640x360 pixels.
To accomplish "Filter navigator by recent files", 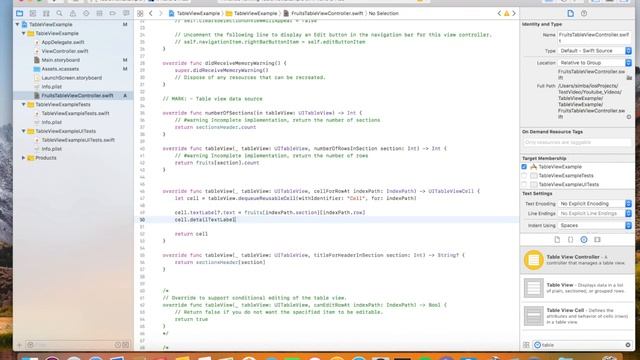I will 118,345.
